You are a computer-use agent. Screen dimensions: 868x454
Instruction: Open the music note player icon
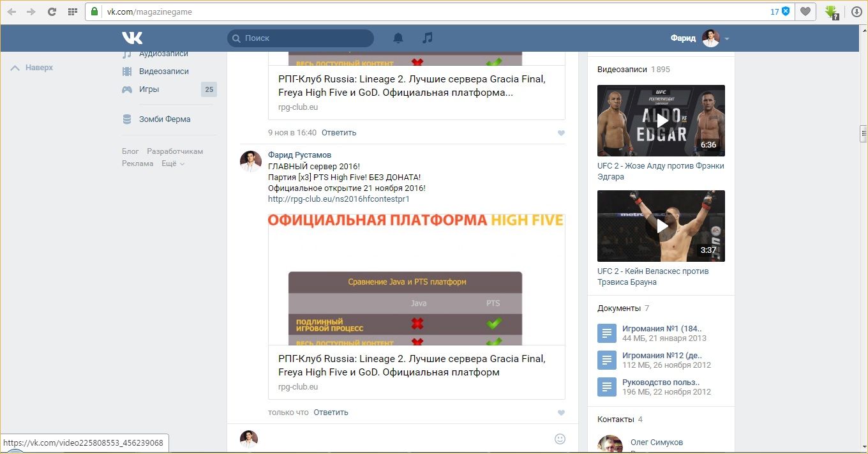coord(428,38)
